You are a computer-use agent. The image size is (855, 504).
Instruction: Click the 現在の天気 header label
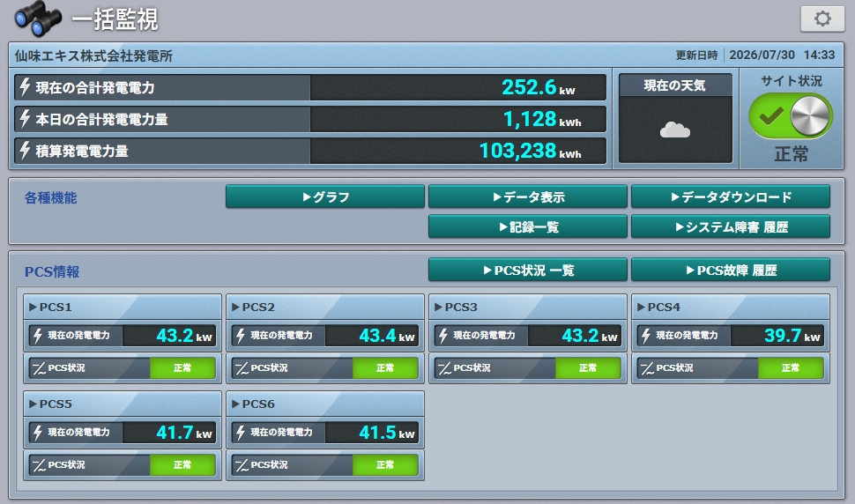click(674, 85)
